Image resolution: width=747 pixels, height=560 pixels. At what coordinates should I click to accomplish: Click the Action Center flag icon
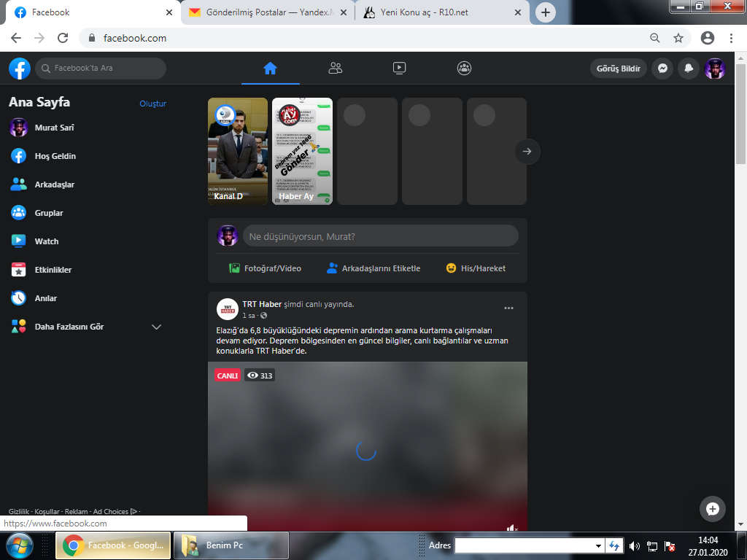[x=670, y=546]
